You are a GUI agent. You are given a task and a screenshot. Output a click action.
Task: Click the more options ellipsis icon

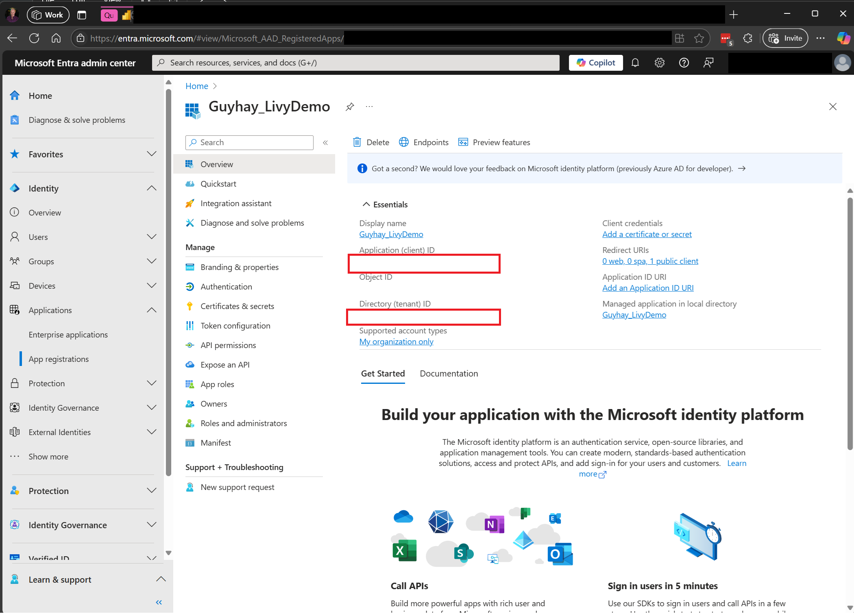[x=369, y=107]
